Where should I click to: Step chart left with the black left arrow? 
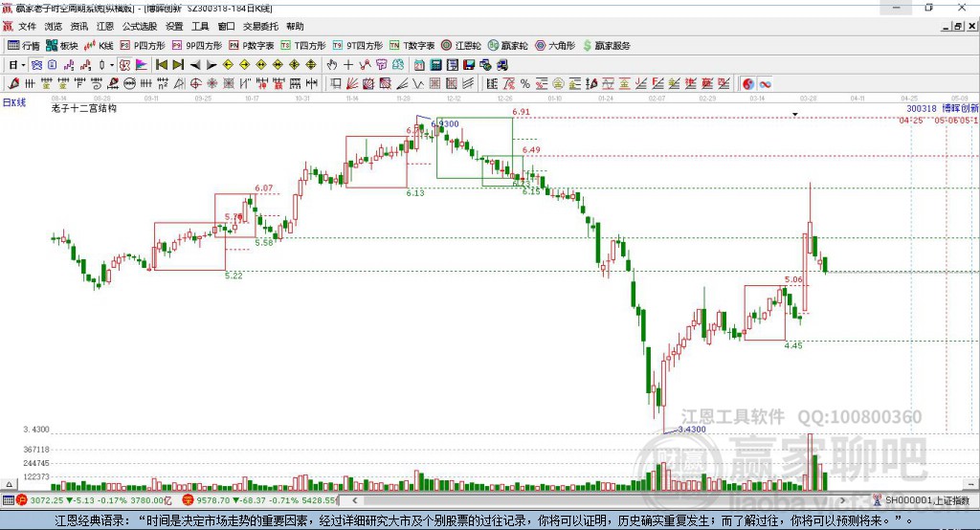pyautogui.click(x=195, y=65)
